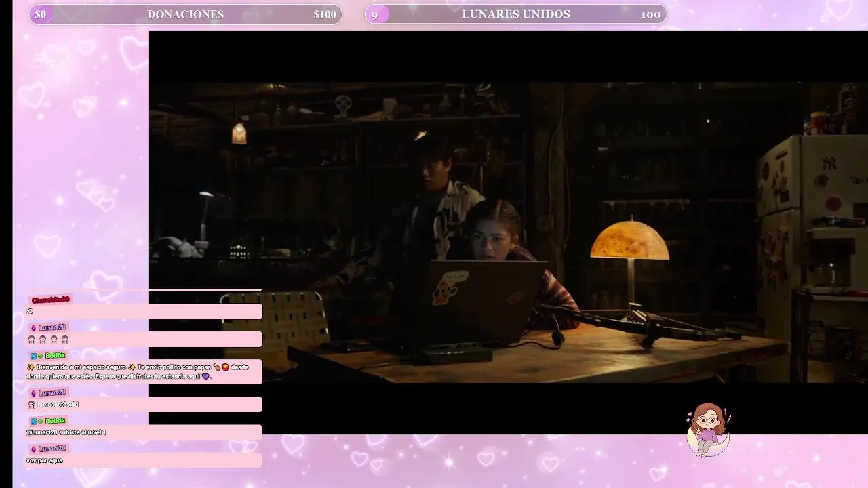
Task: Click the '$100' donation goal value
Action: tap(325, 14)
